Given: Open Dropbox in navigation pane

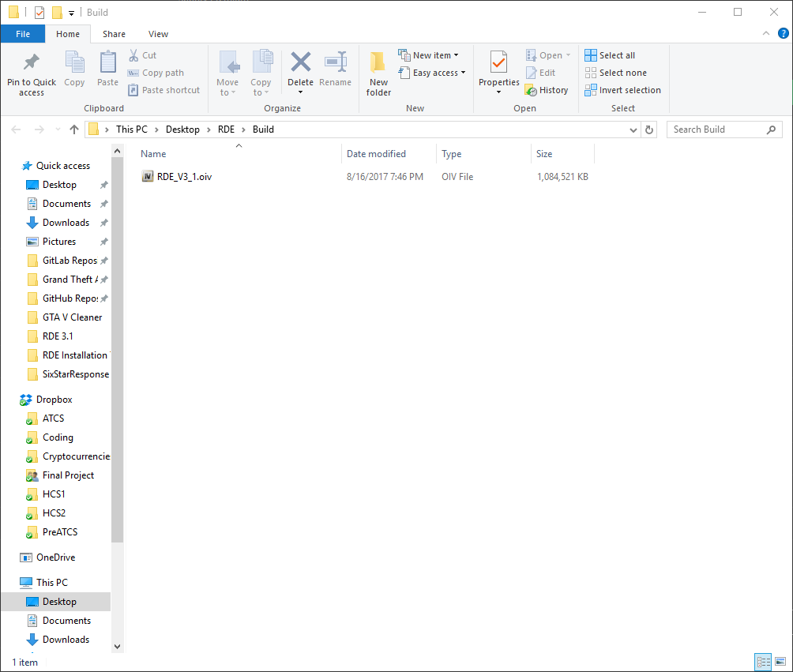Looking at the screenshot, I should tap(54, 400).
